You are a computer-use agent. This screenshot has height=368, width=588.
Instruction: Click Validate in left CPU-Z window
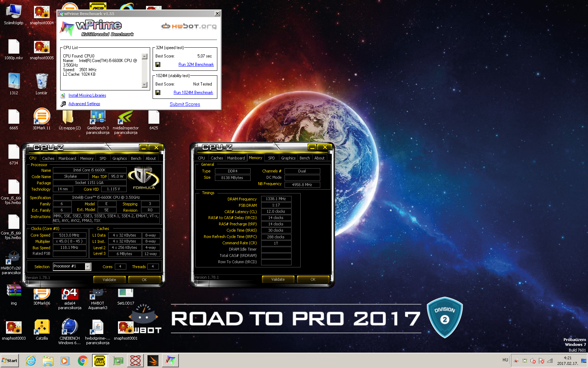point(109,280)
